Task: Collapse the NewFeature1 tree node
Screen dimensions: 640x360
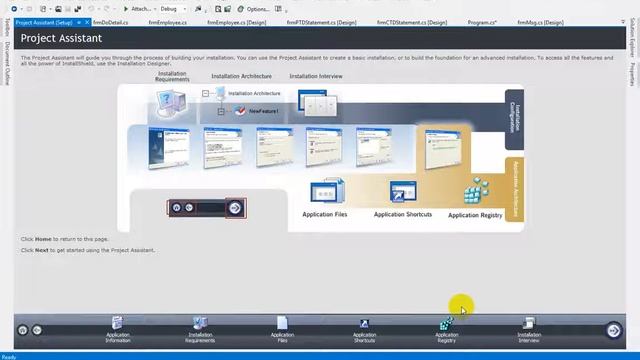Action: coord(221,111)
